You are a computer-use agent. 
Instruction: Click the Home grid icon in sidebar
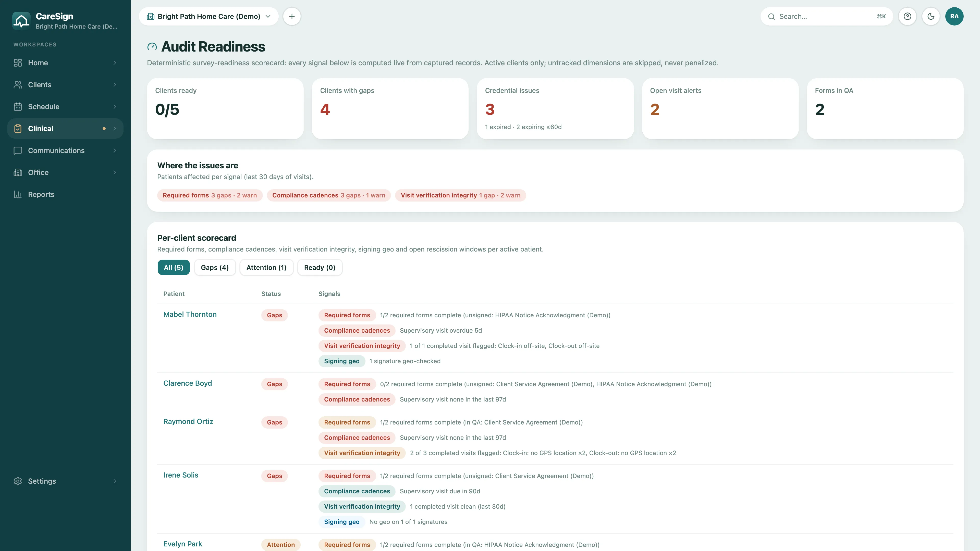[18, 63]
